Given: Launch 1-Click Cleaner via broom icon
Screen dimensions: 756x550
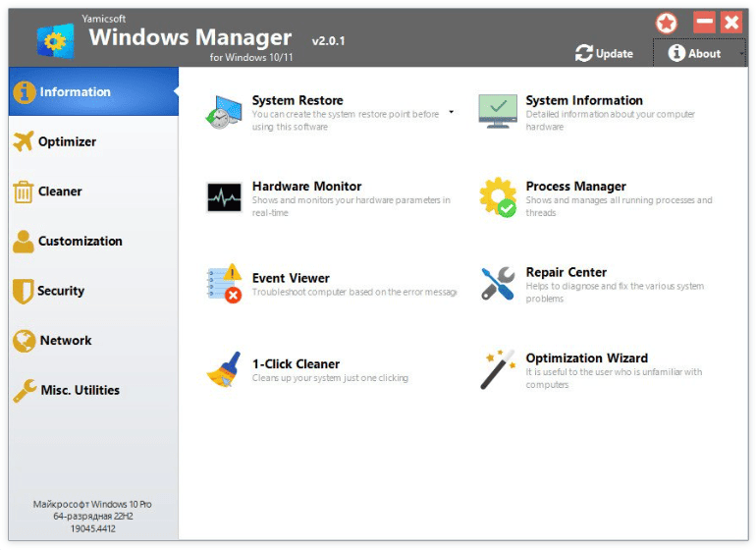Looking at the screenshot, I should [224, 369].
